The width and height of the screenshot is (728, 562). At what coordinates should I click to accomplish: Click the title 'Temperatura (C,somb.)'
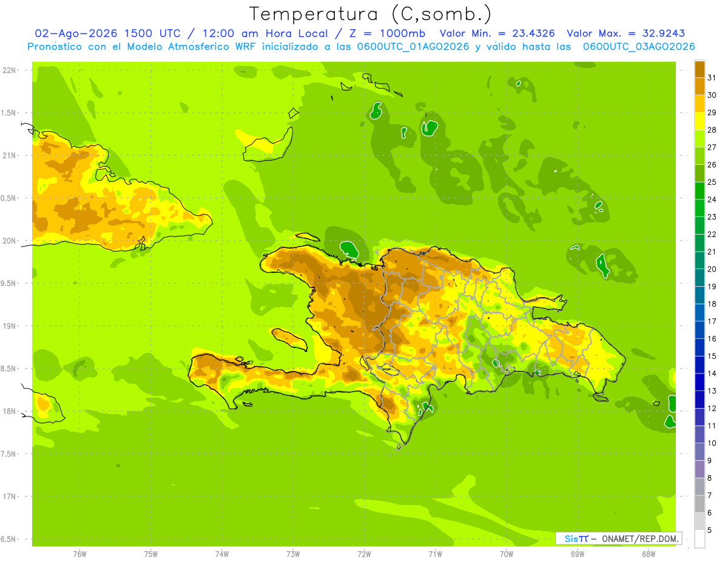coord(371,14)
